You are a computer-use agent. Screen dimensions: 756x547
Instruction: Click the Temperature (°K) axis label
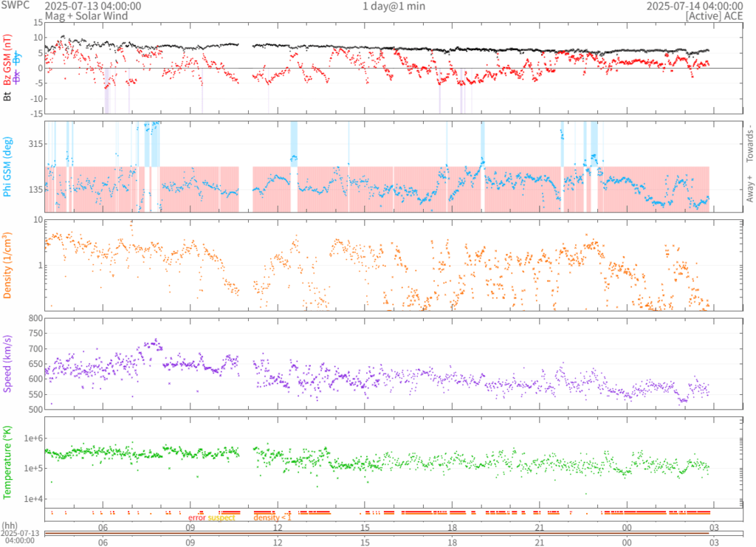pos(7,461)
